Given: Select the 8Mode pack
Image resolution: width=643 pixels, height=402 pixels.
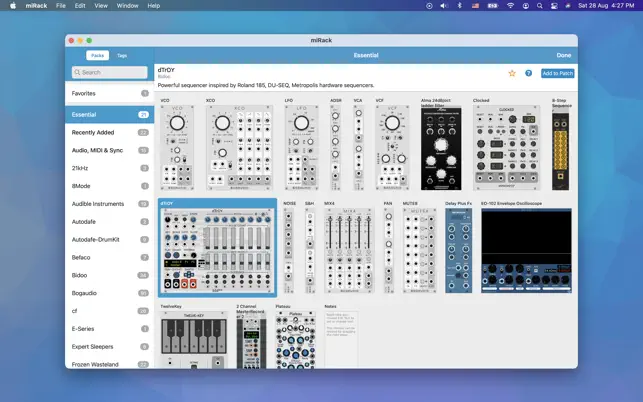Looking at the screenshot, I should tap(109, 186).
